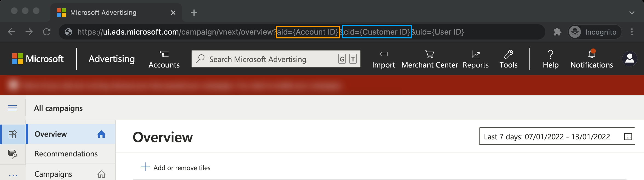Viewport: 644px width, 180px height.
Task: Click the Incognito indicator
Action: tap(594, 32)
